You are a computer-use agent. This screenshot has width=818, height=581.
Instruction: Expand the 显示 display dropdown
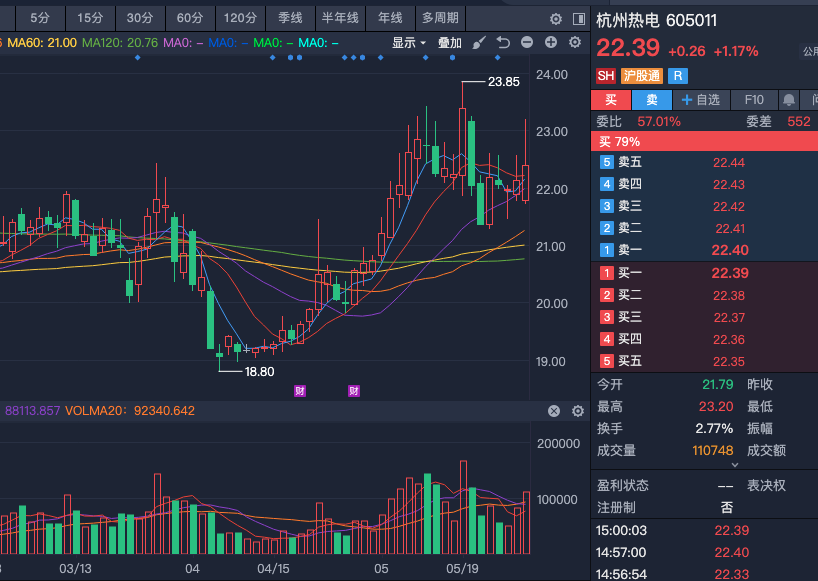[409, 43]
